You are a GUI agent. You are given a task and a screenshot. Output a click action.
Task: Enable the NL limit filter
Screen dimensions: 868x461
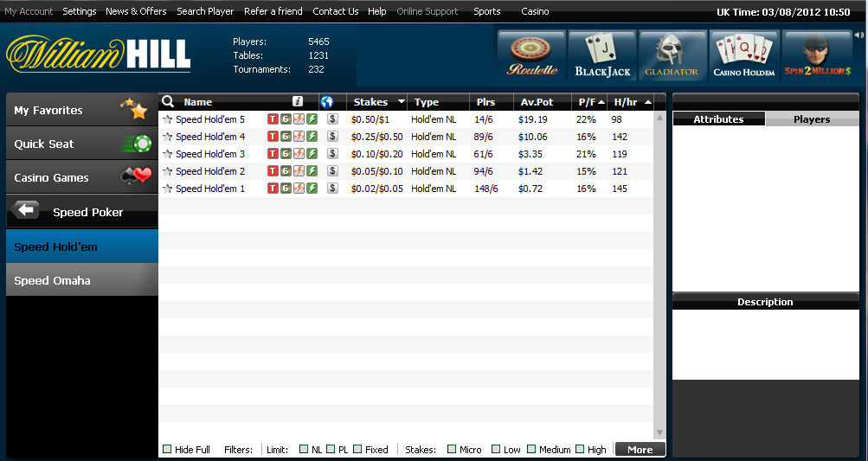point(304,449)
